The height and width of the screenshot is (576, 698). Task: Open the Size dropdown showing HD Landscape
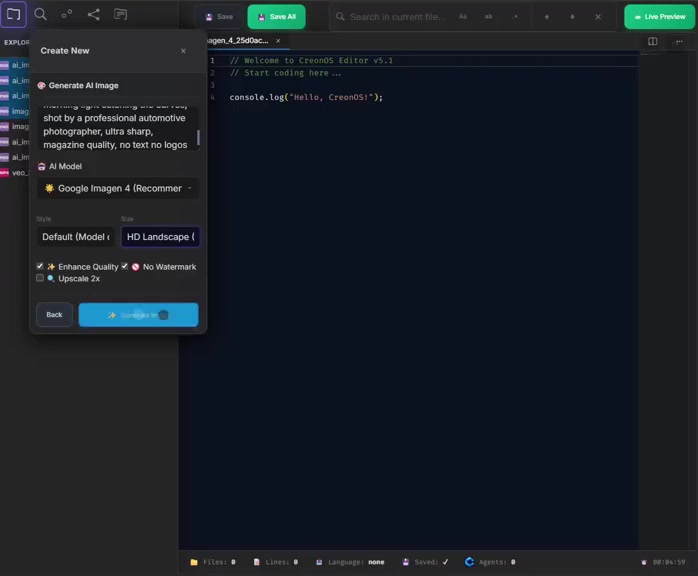coord(160,237)
